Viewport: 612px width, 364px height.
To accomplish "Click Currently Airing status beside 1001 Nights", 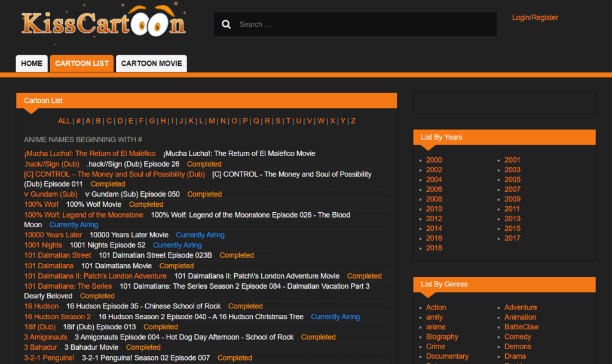I will point(177,245).
